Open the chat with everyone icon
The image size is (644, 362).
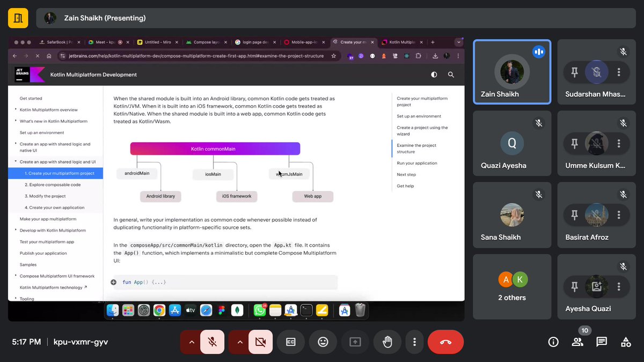(x=602, y=342)
